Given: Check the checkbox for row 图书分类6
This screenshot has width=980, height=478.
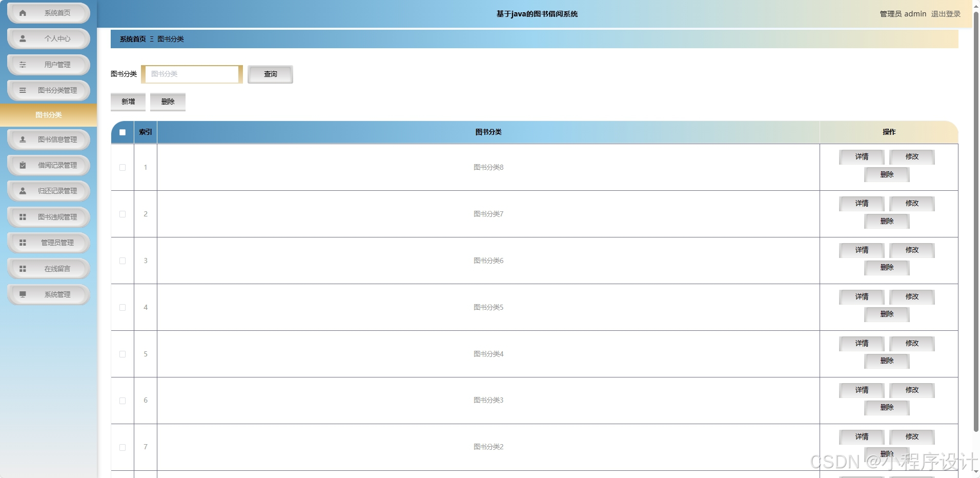Looking at the screenshot, I should coord(122,261).
